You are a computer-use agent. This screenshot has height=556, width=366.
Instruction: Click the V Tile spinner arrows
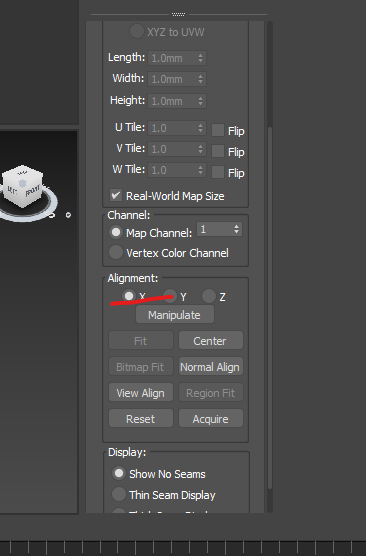tap(201, 149)
